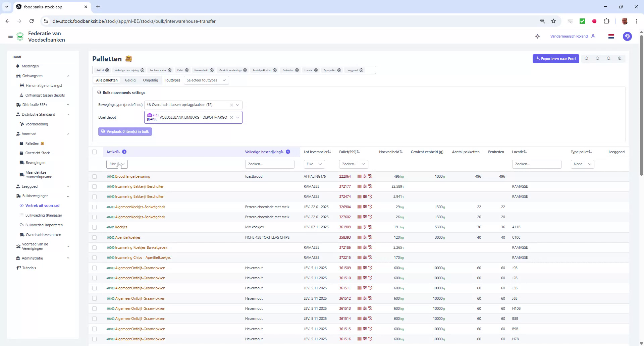Open the barcode view for pallet 222064
Image resolution: width=644 pixels, height=346 pixels.
[359, 176]
